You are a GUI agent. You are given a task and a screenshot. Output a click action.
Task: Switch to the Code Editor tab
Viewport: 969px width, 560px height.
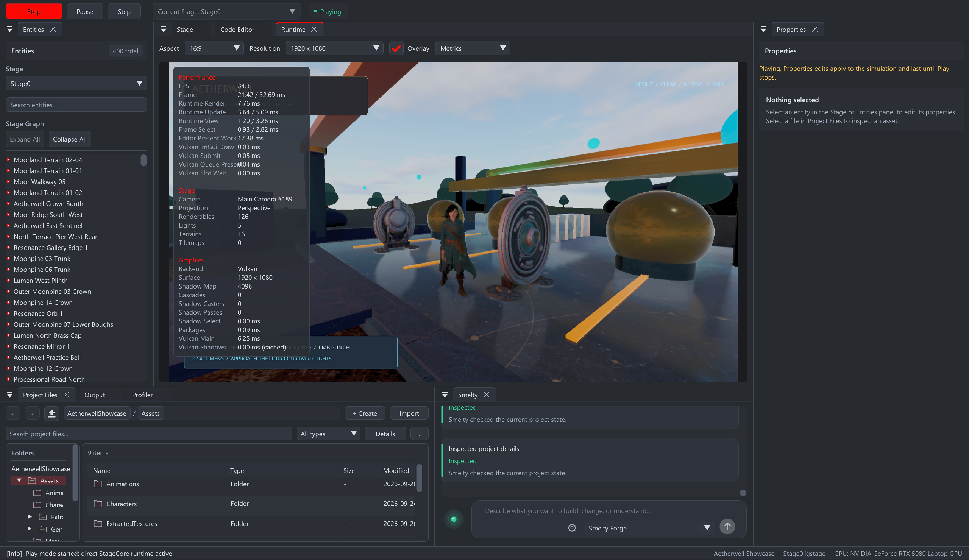[x=237, y=30]
